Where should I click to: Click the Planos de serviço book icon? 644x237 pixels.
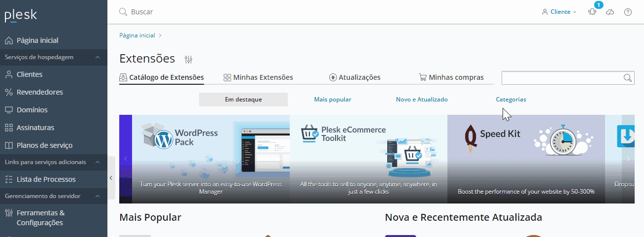(8, 145)
